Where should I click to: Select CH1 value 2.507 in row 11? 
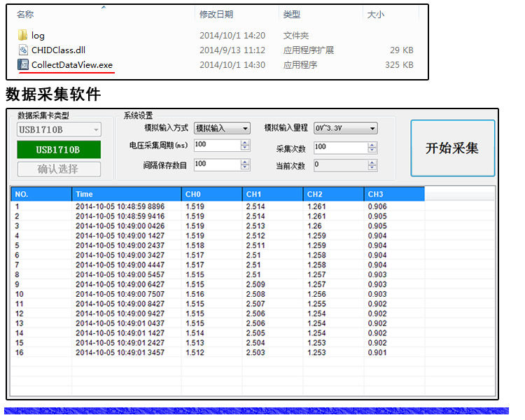click(255, 304)
